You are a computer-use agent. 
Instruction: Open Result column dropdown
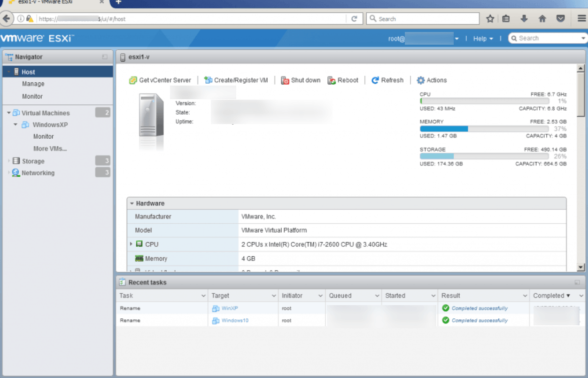pyautogui.click(x=525, y=296)
